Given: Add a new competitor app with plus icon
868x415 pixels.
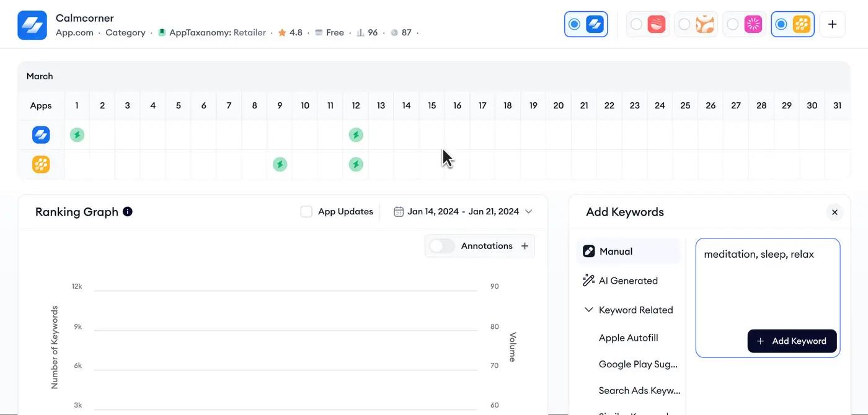Looking at the screenshot, I should point(833,24).
